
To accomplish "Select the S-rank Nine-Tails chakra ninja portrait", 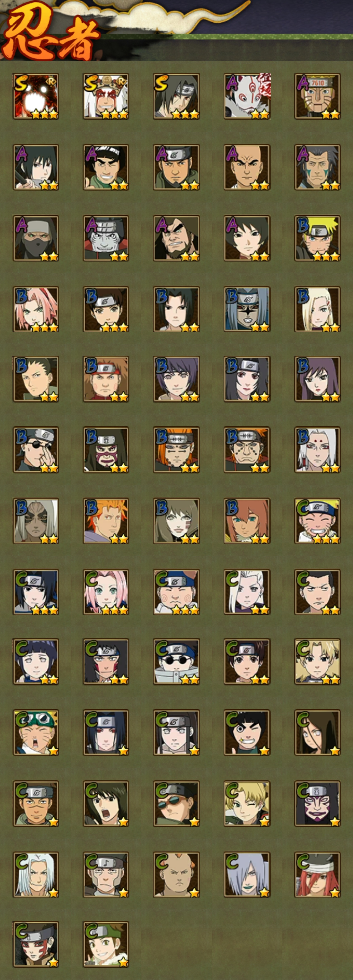I will click(x=36, y=97).
